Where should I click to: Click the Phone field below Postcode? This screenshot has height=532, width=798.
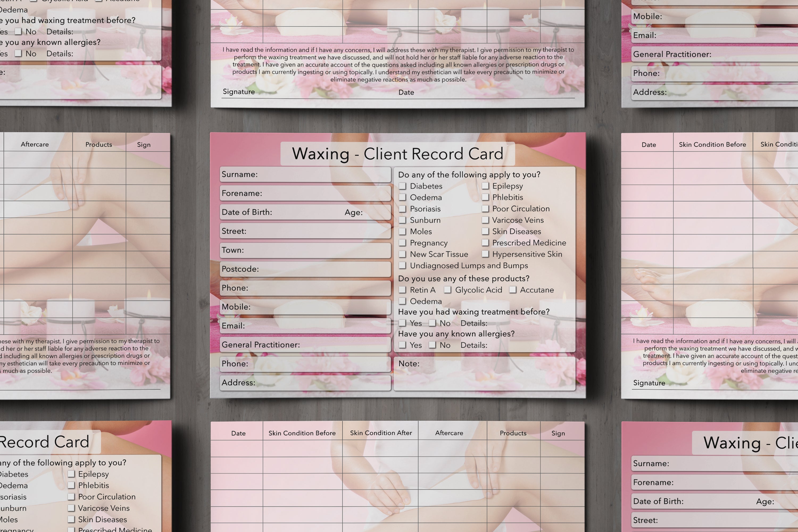coord(305,288)
